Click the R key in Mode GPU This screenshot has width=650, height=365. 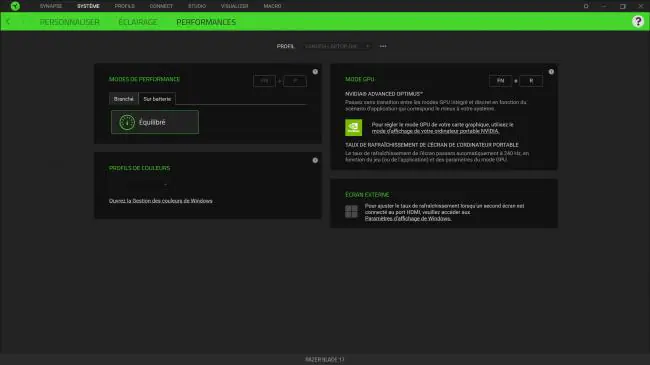531,81
